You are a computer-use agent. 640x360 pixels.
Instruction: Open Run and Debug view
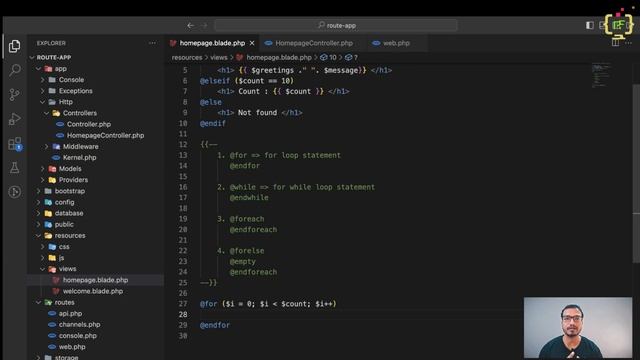coord(15,119)
